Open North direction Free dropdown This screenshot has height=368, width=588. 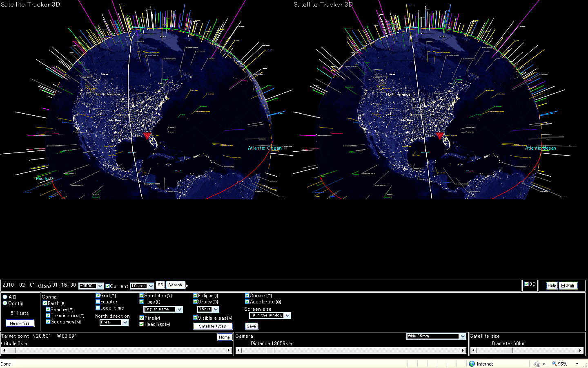tap(114, 322)
